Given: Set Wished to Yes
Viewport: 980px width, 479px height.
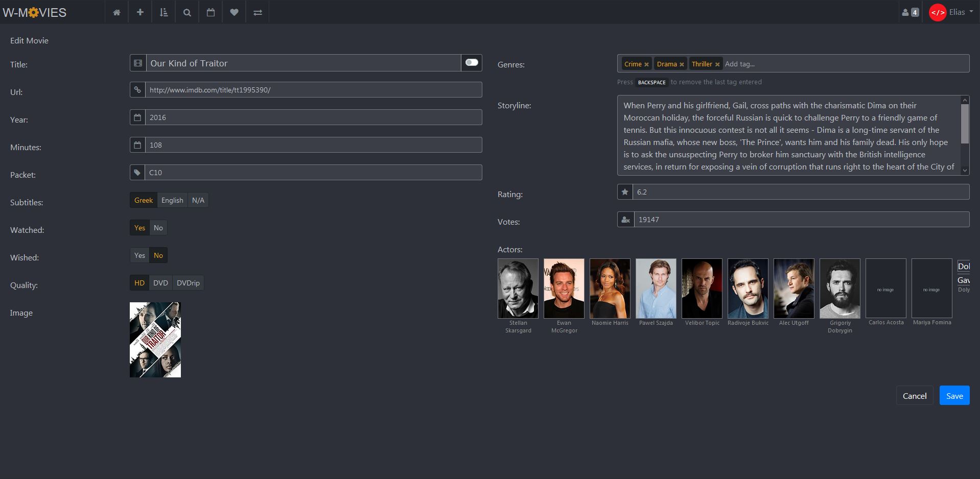Looking at the screenshot, I should point(139,255).
